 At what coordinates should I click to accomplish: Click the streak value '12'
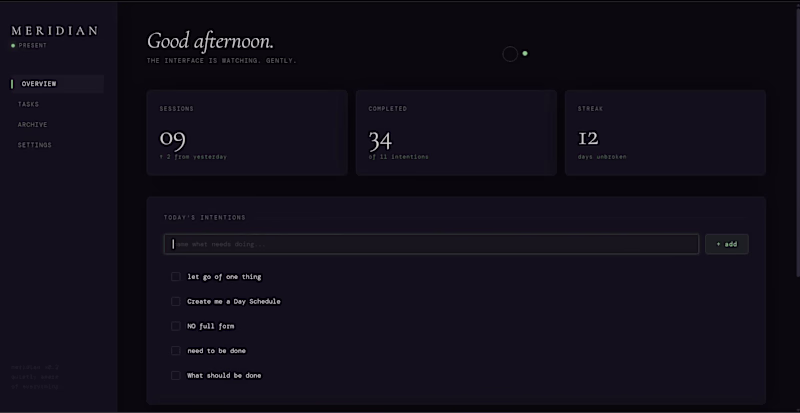click(588, 138)
